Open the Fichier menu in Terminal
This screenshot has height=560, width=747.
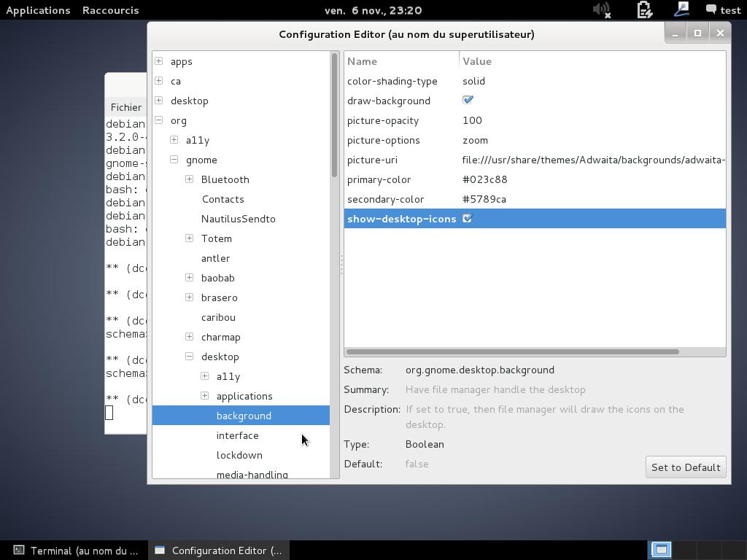[x=126, y=107]
